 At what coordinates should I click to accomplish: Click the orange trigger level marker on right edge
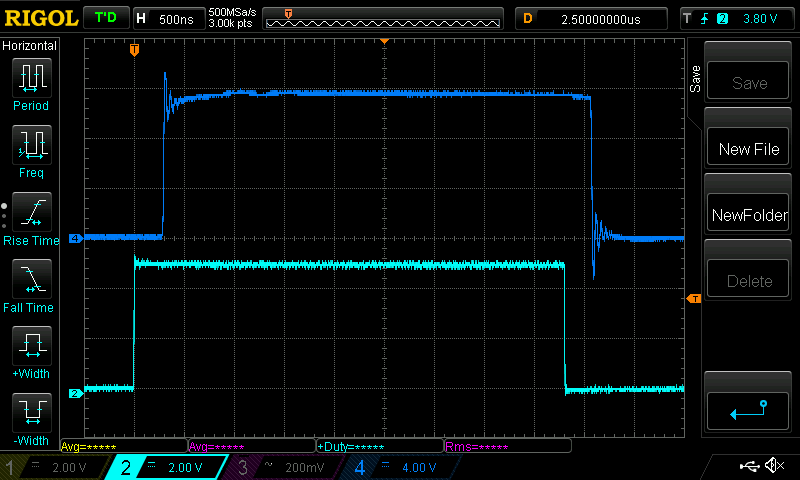pyautogui.click(x=692, y=299)
